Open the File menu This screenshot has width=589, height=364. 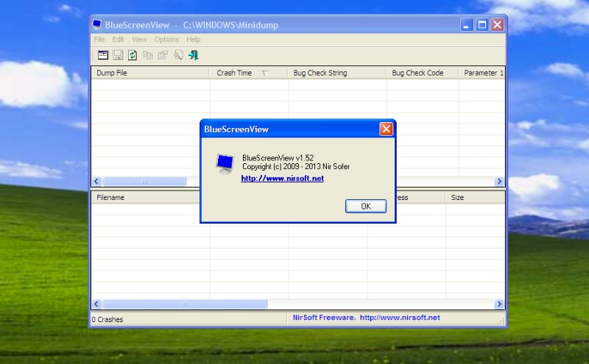click(99, 40)
